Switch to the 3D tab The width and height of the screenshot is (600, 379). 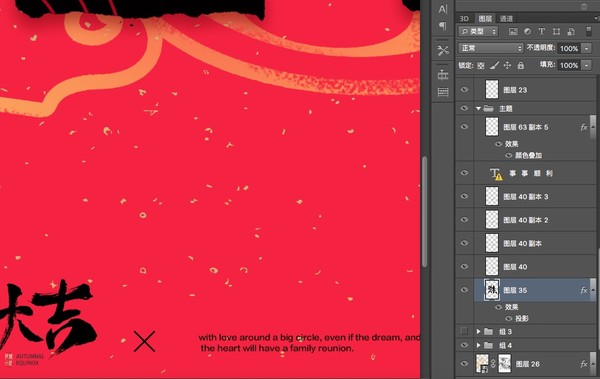coord(464,18)
